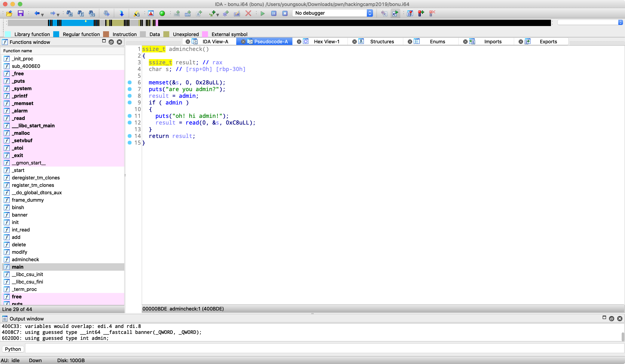This screenshot has width=625, height=364.
Task: Toggle breakpoint dot on line 12
Action: pyautogui.click(x=130, y=123)
